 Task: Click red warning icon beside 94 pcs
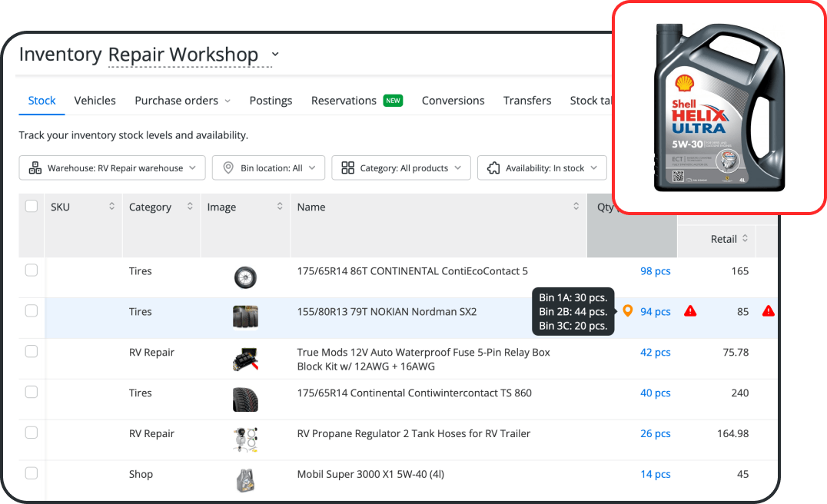click(690, 311)
